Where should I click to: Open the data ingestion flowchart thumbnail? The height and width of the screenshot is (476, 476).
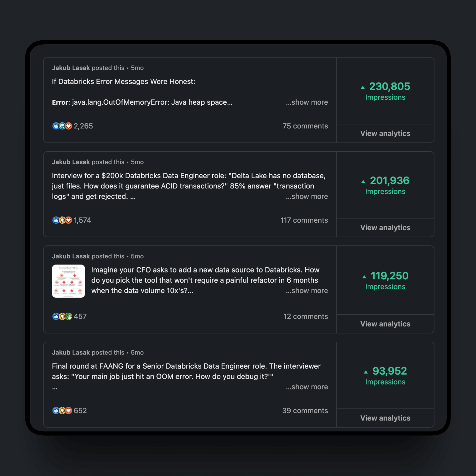click(x=69, y=281)
